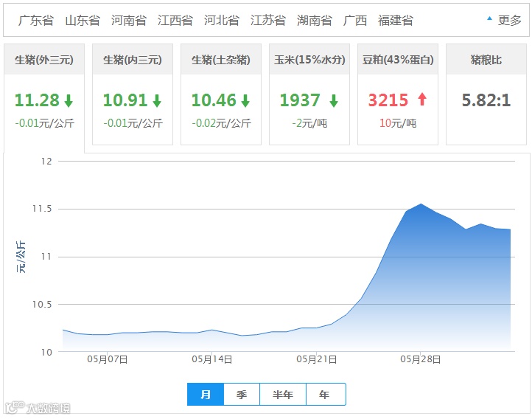Image resolution: width=532 pixels, height=419 pixels.
Task: Select 河南省 province link
Action: [129, 21]
